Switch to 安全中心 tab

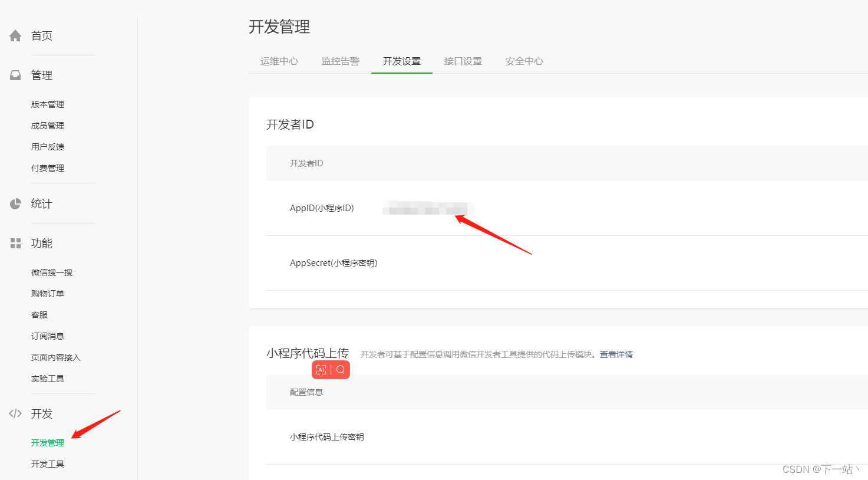(524, 61)
